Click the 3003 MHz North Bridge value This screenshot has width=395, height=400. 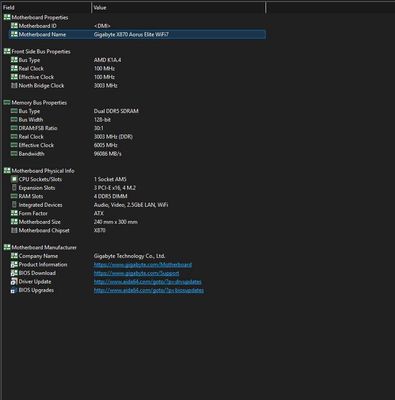[x=105, y=86]
